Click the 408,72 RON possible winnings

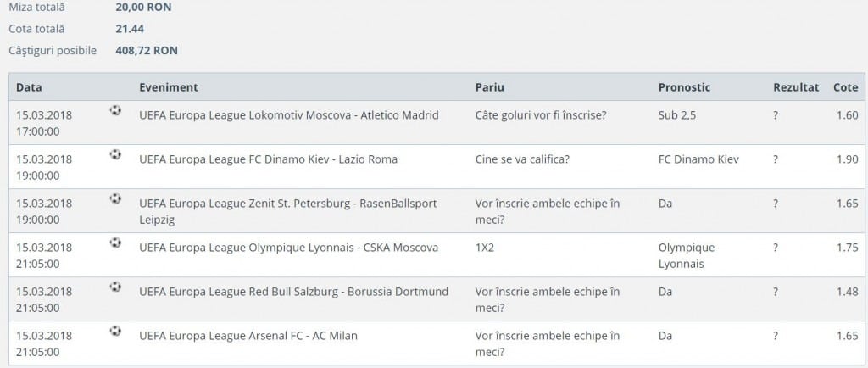tap(147, 50)
